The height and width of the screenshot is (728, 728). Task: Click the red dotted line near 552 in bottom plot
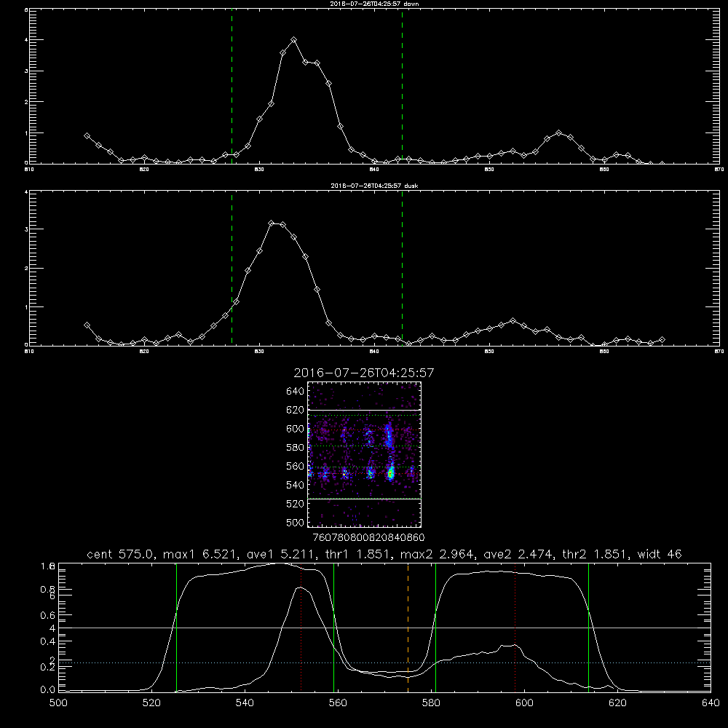[301, 627]
